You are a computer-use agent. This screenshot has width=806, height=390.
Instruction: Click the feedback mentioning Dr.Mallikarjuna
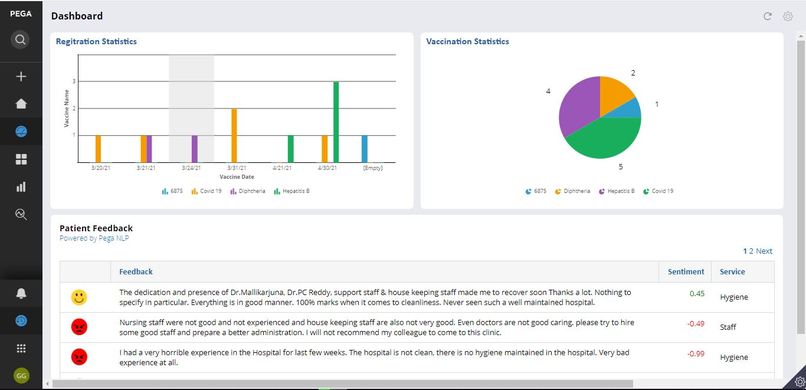point(375,298)
